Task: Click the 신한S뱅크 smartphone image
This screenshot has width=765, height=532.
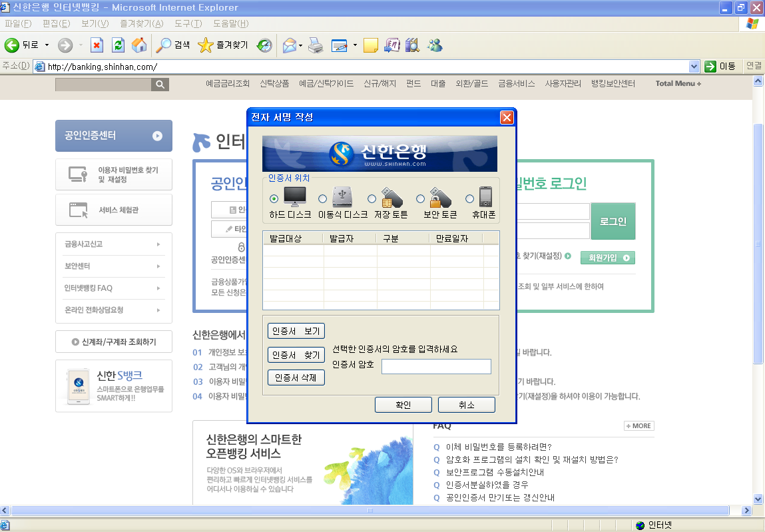Action: (79, 386)
